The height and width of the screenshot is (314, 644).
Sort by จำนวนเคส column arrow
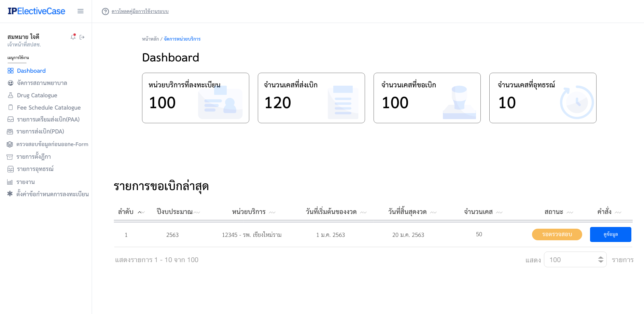point(499,212)
